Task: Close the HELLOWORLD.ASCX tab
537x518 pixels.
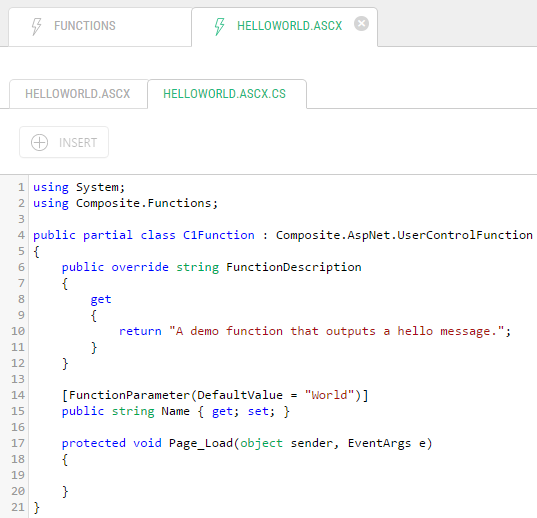Action: 361,24
